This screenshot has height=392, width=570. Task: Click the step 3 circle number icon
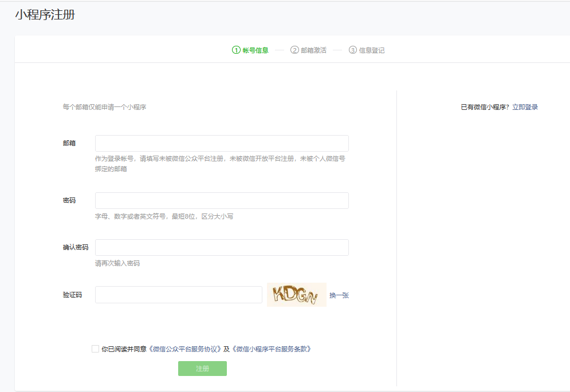tap(352, 50)
